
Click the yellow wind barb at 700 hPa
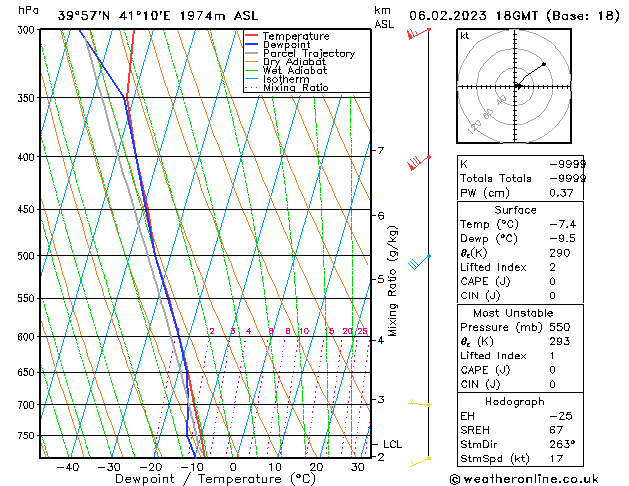421,404
